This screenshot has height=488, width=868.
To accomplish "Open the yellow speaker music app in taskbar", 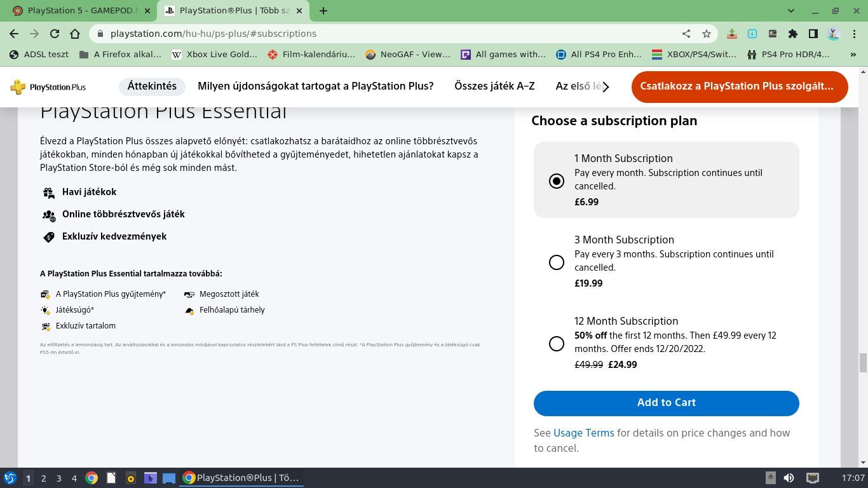I will [131, 478].
